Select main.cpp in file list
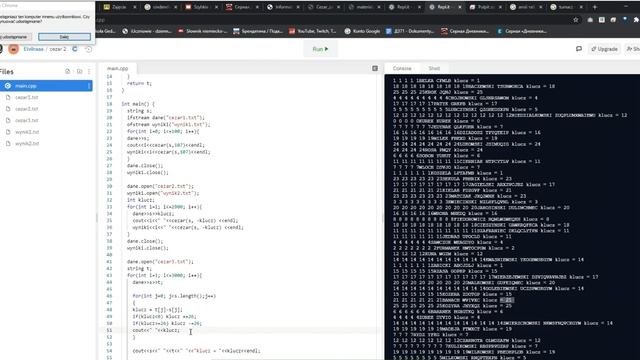Image resolution: width=640 pixels, height=360 pixels. pos(46,86)
